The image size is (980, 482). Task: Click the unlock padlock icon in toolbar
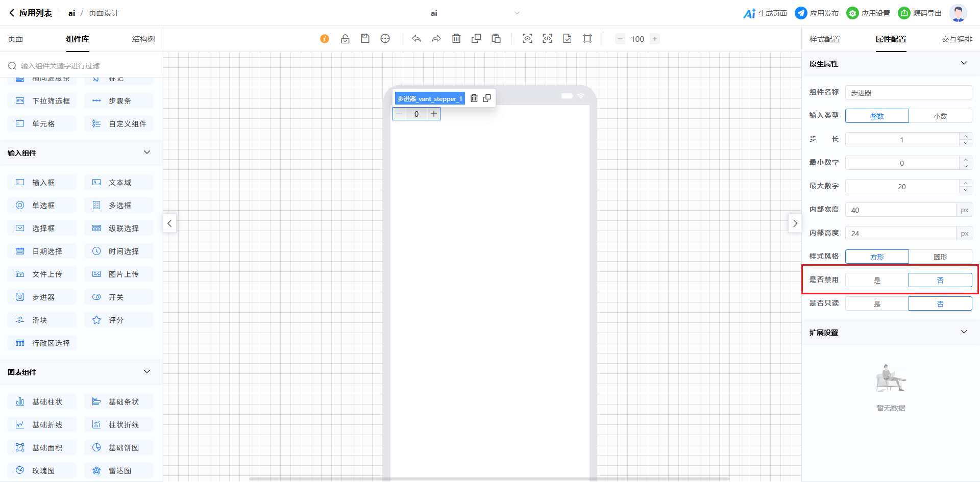tap(345, 39)
